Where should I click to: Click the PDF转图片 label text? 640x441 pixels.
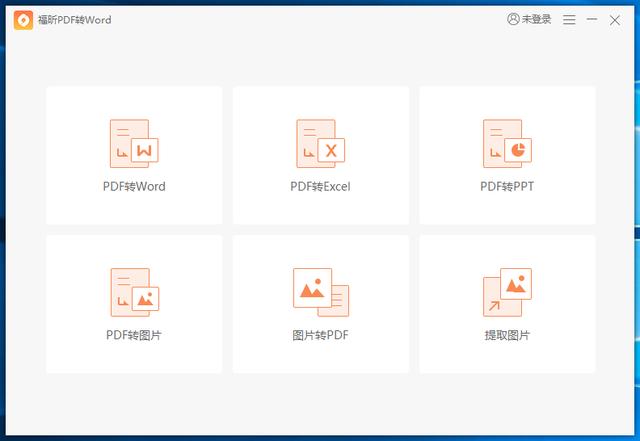[x=134, y=335]
